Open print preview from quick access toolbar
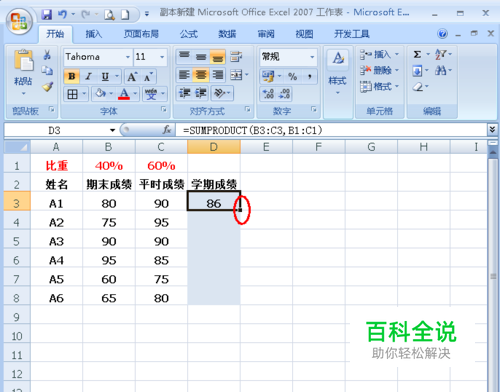 coord(109,15)
